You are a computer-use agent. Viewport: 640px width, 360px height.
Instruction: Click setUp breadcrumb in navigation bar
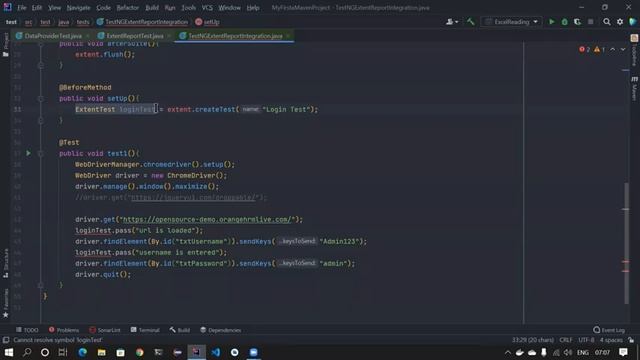pos(207,22)
